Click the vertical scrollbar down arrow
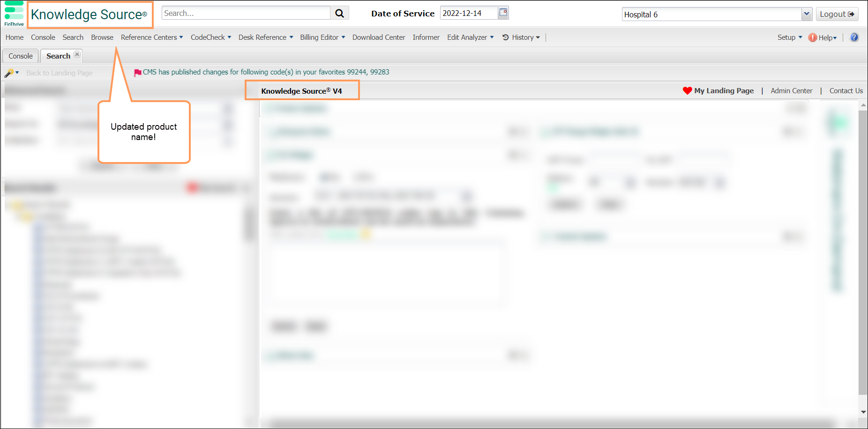The image size is (868, 429). (x=863, y=412)
